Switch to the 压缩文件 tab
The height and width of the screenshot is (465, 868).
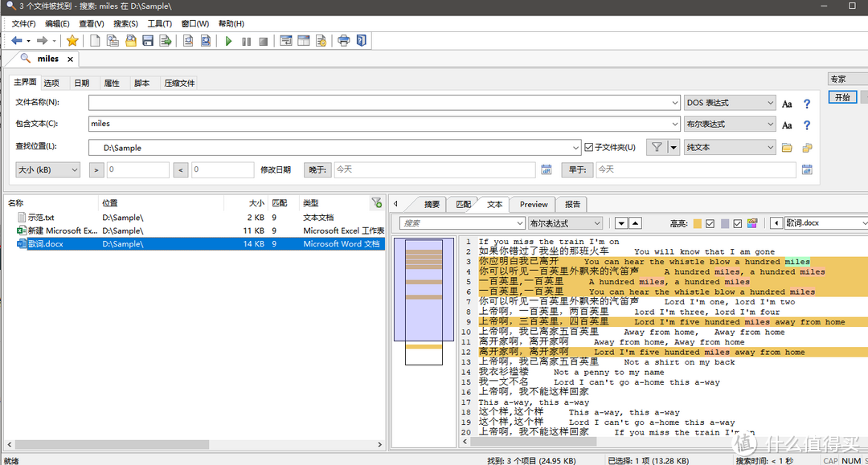[179, 83]
